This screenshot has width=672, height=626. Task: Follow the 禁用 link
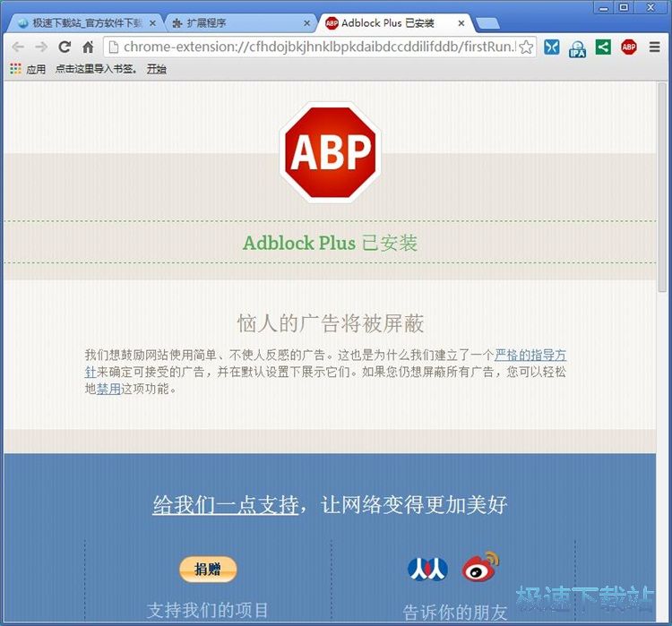pos(108,389)
